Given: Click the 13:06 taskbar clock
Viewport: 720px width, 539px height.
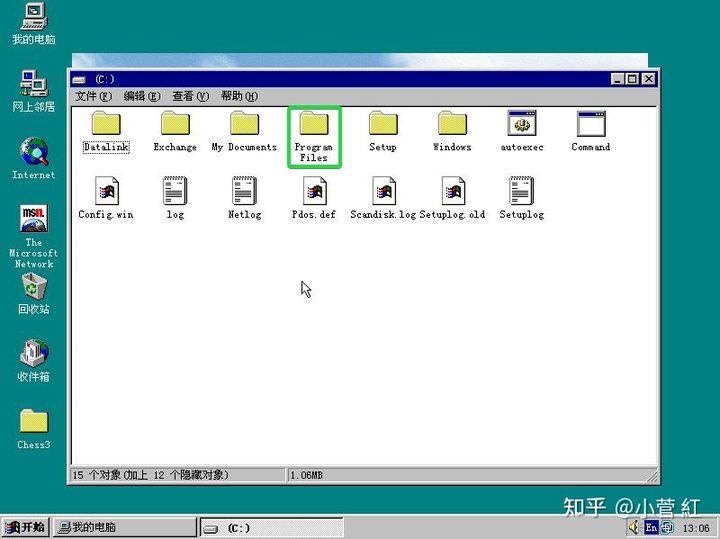Looking at the screenshot, I should (696, 528).
